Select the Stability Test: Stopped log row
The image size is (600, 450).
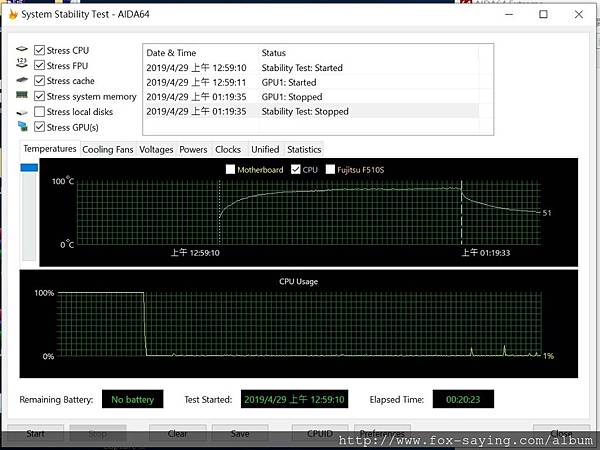[x=311, y=111]
